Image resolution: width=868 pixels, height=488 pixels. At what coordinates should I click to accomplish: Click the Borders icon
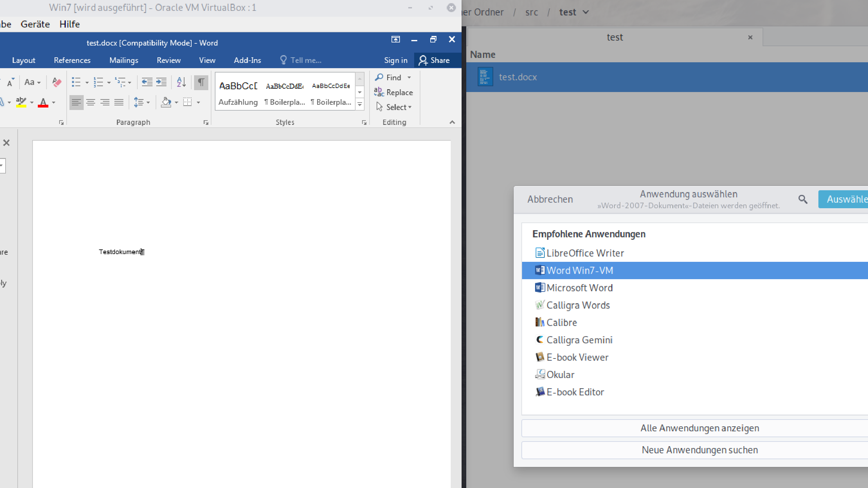point(187,102)
